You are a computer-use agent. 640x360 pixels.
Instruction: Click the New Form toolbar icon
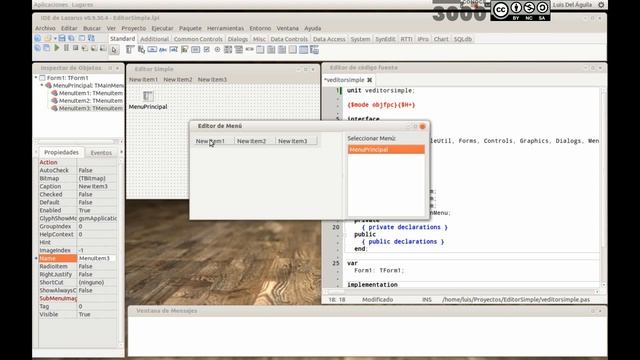82,38
